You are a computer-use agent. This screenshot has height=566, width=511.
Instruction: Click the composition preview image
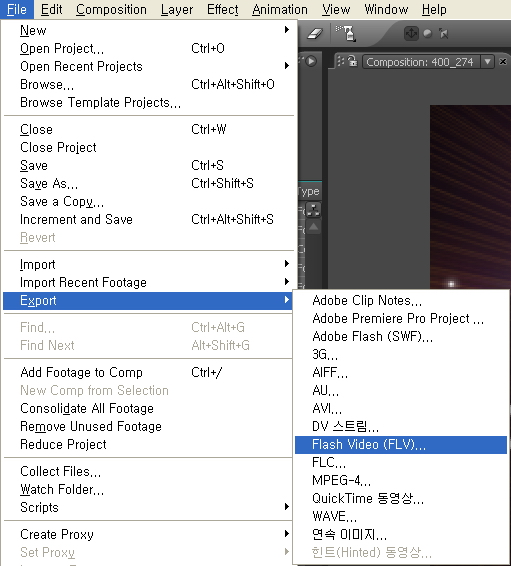(470, 197)
